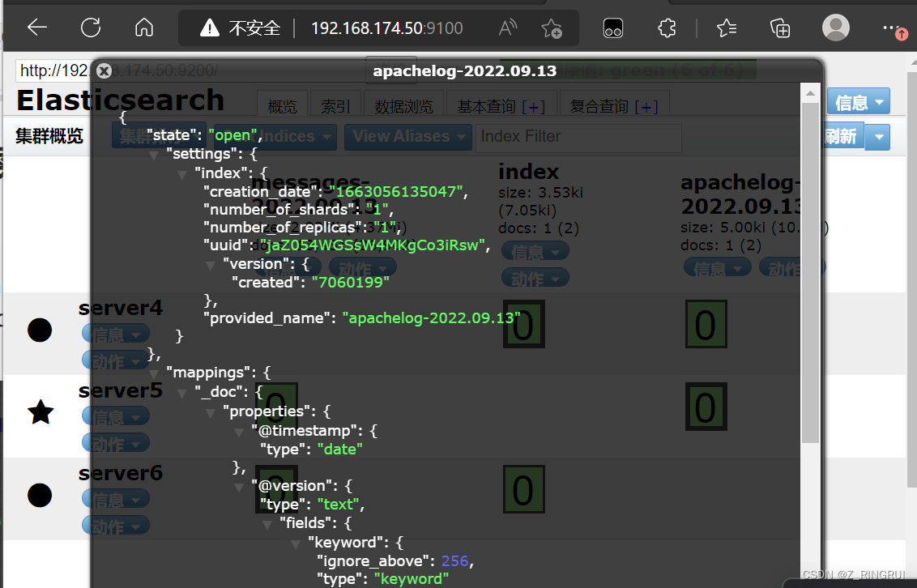917x588 pixels.
Task: Collapse the "_doc" JSON node
Action: (x=182, y=393)
